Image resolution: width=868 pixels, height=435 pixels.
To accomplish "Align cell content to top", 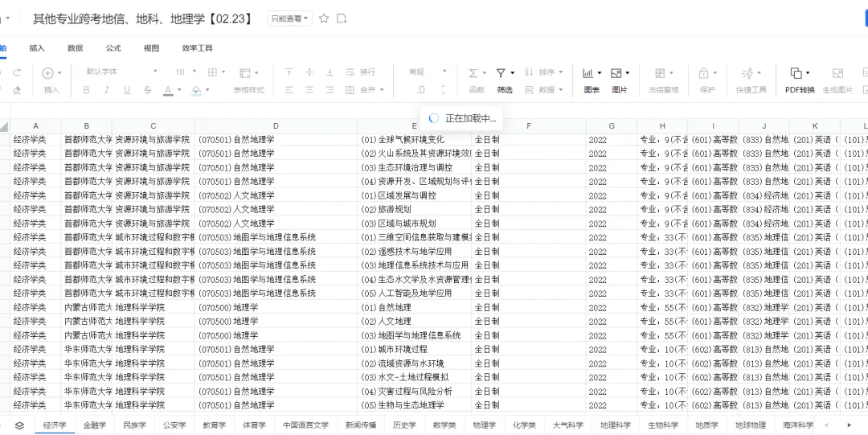I will tap(289, 72).
